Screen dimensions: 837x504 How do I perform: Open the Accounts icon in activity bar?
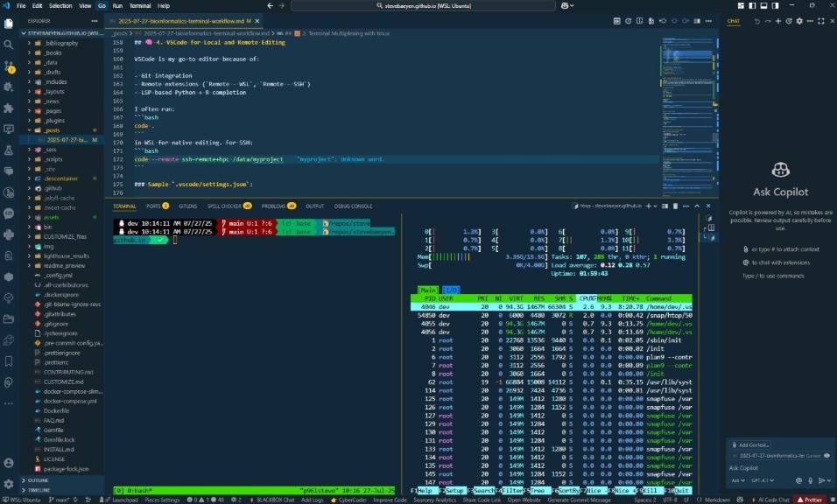coord(9,463)
